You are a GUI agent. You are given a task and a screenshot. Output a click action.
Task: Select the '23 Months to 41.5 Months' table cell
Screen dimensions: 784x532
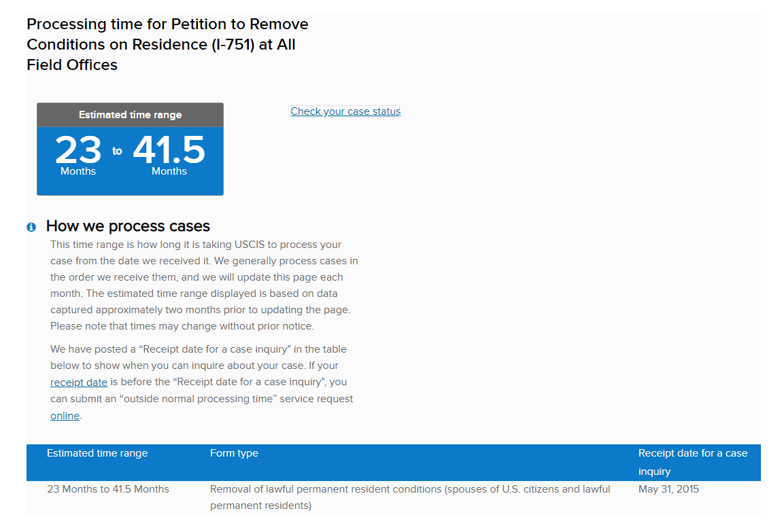[x=108, y=489]
